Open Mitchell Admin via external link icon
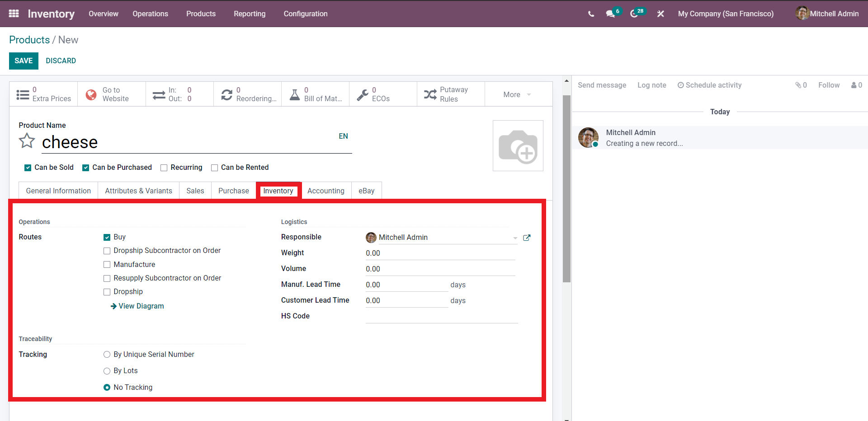Viewport: 868px width, 421px height. pyautogui.click(x=527, y=237)
